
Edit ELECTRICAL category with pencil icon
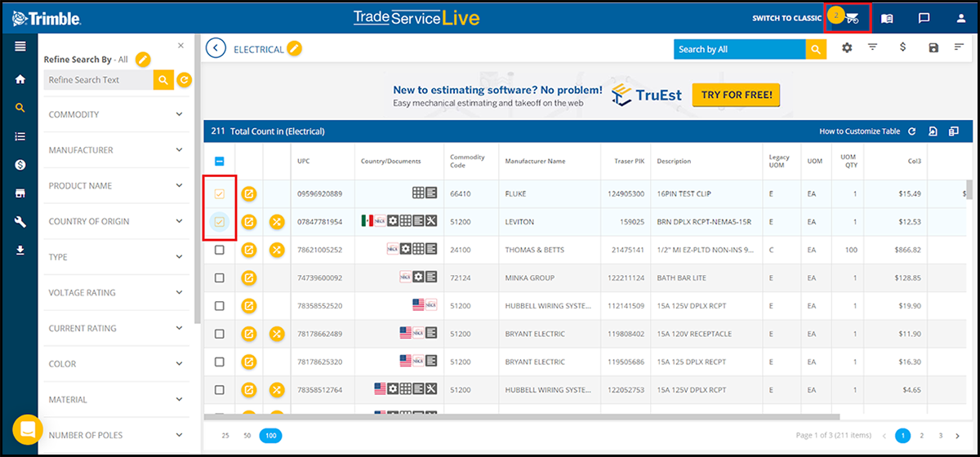(295, 49)
